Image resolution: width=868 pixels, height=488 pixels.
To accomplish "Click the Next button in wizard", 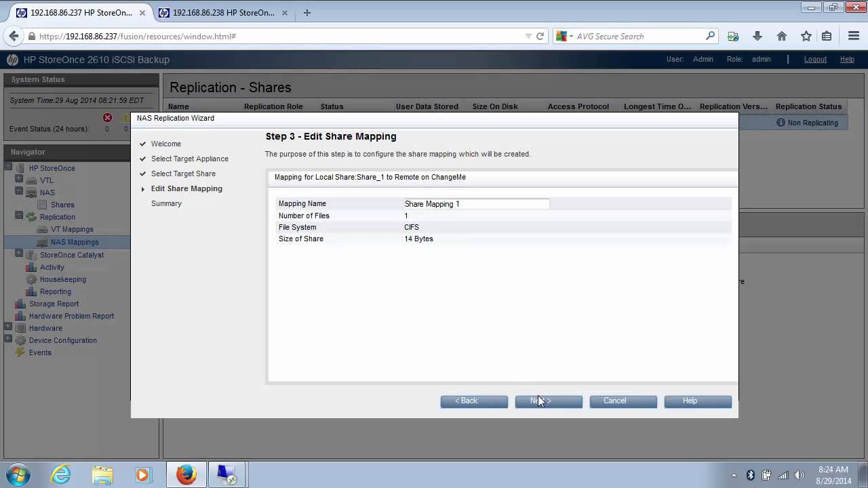I will point(549,401).
